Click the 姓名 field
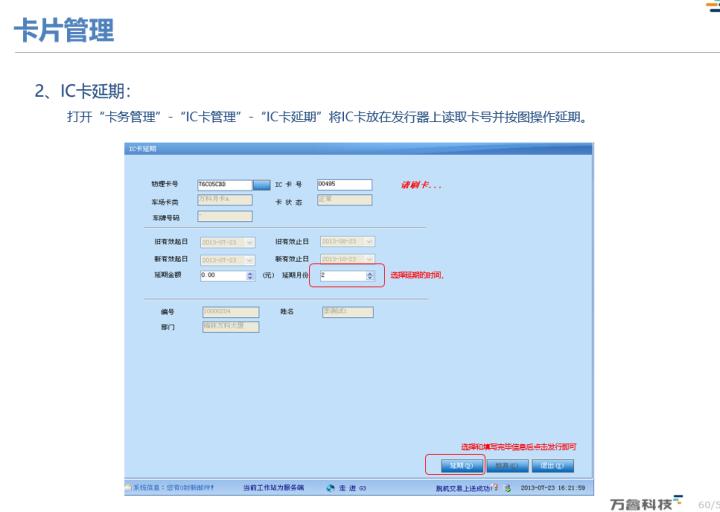This screenshot has width=720, height=512. point(348,312)
